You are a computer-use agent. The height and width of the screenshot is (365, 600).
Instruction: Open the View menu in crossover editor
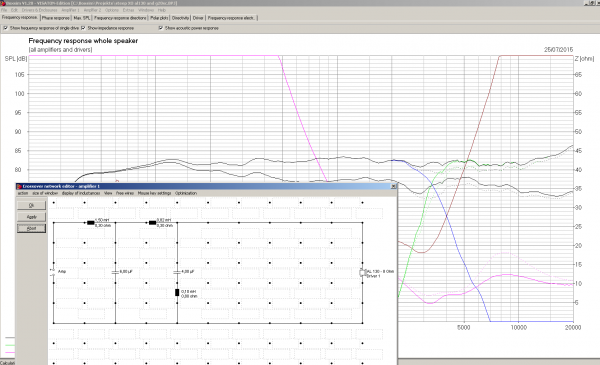click(108, 193)
